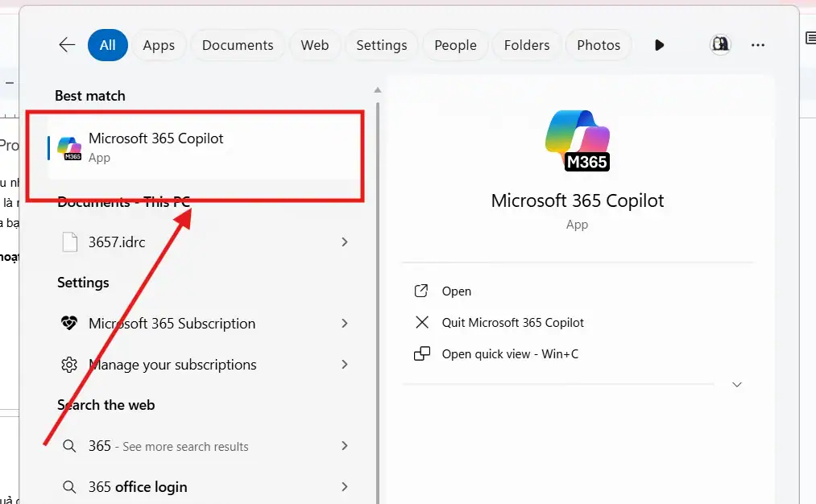This screenshot has width=816, height=504.
Task: Open quick view for Copilot
Action: coord(509,354)
